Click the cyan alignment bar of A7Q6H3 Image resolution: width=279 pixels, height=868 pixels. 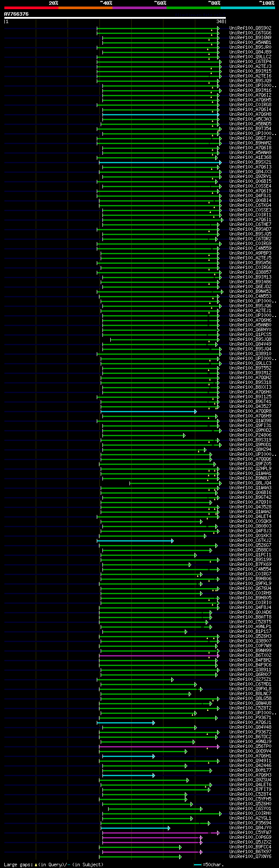(x=129, y=775)
